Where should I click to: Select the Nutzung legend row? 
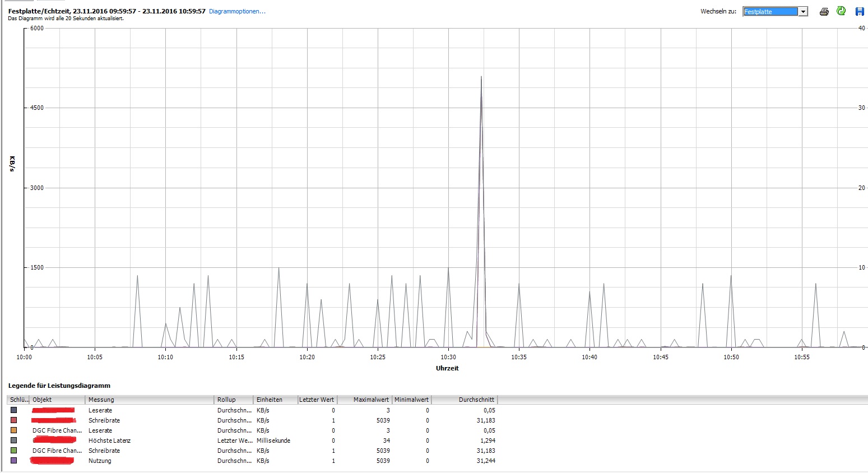point(100,461)
